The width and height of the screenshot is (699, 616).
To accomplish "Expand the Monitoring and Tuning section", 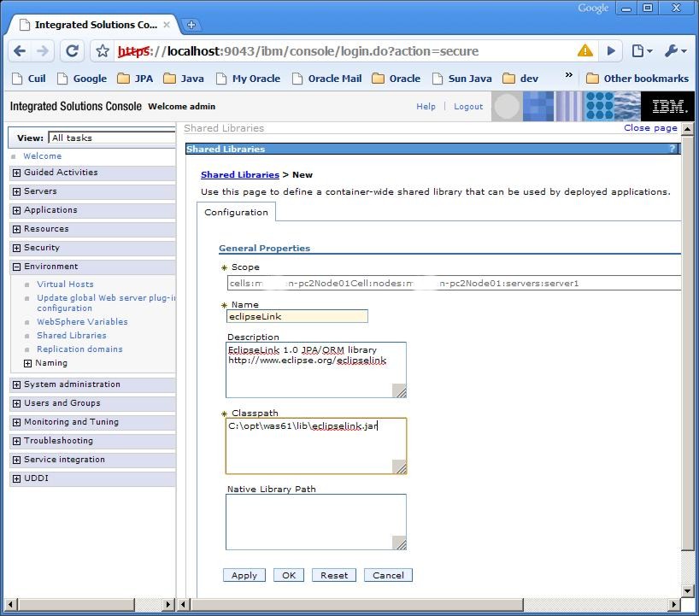I will click(x=16, y=422).
